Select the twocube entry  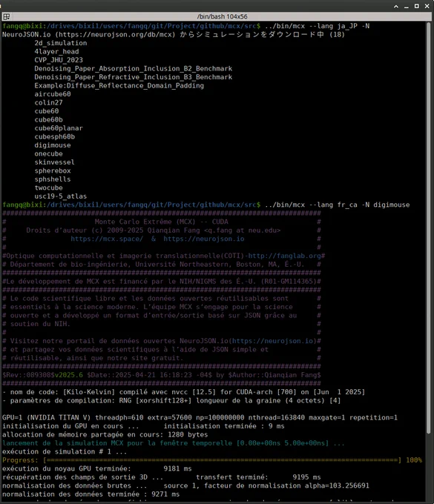48,188
